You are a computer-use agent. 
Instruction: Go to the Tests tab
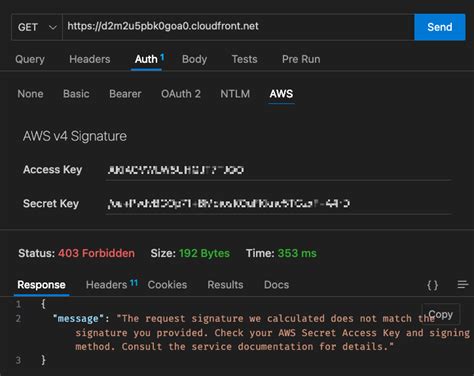tap(244, 59)
